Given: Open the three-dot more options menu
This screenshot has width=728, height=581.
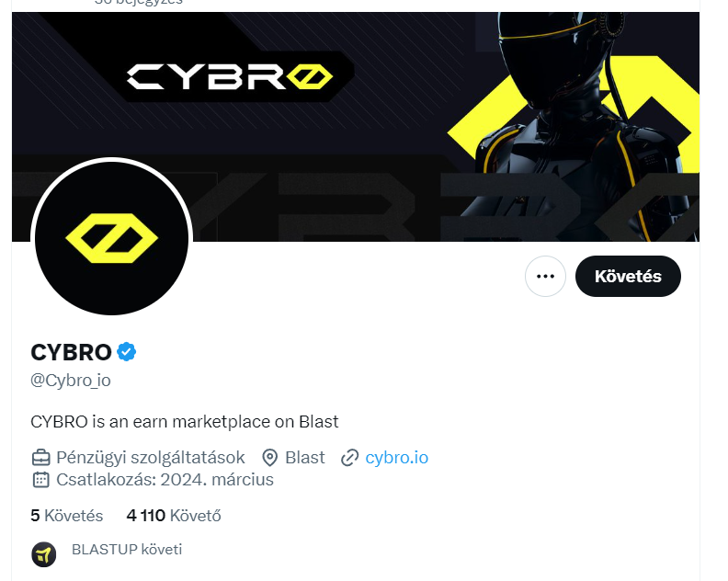Looking at the screenshot, I should point(545,277).
